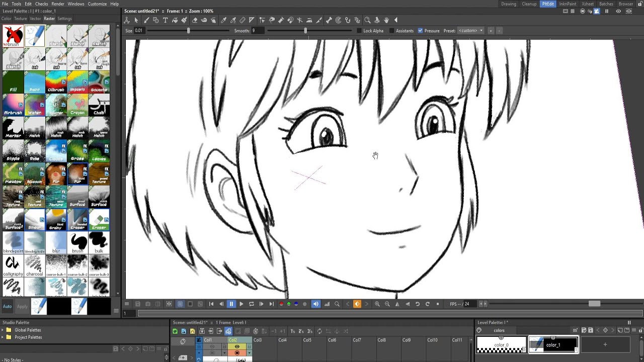Select the Skeleton bone tool

click(x=329, y=20)
